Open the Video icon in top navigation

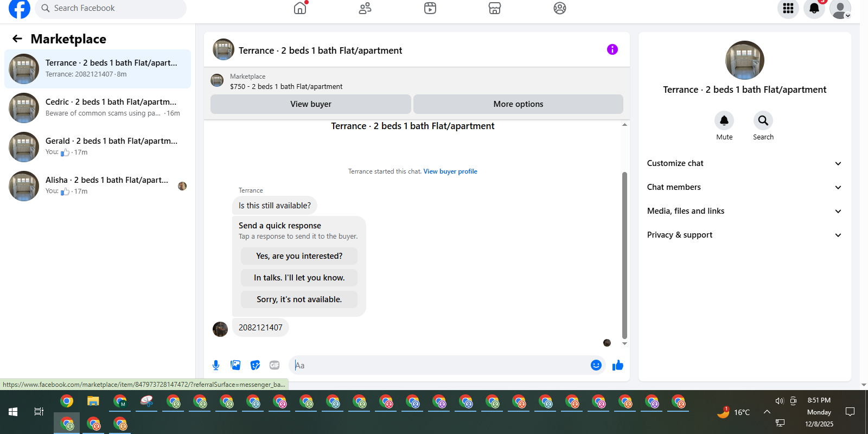(x=430, y=8)
